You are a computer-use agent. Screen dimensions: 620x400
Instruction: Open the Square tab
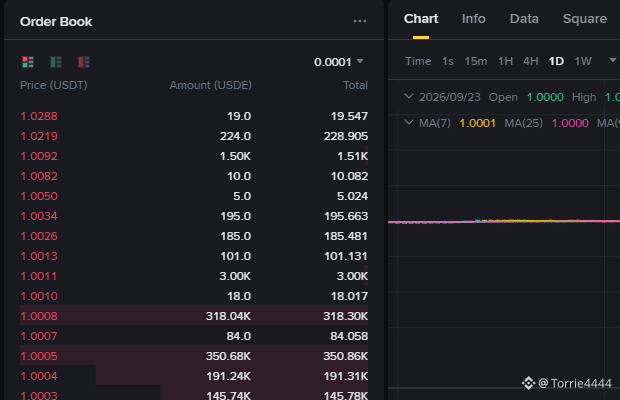point(584,19)
